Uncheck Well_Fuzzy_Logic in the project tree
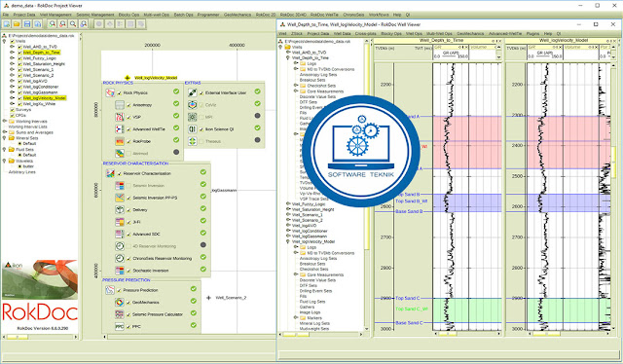623x364 pixels. [19, 58]
